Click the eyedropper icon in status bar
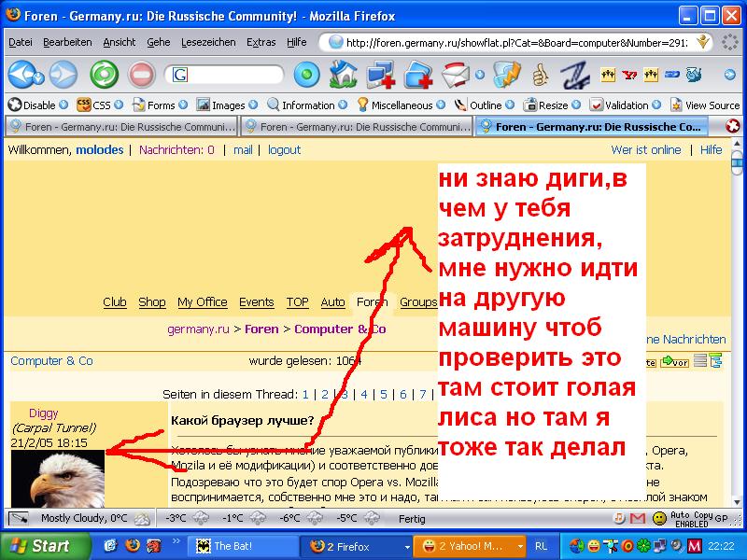The width and height of the screenshot is (747, 560). (18, 518)
